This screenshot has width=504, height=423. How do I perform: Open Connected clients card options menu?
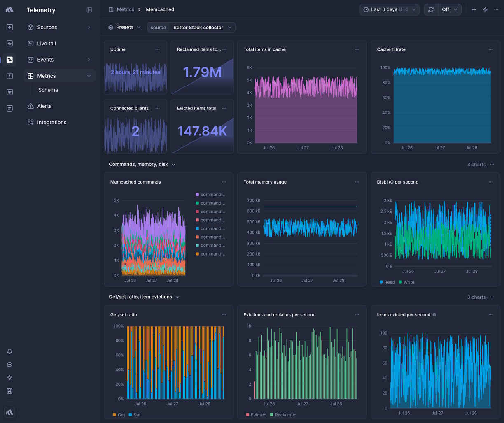157,108
